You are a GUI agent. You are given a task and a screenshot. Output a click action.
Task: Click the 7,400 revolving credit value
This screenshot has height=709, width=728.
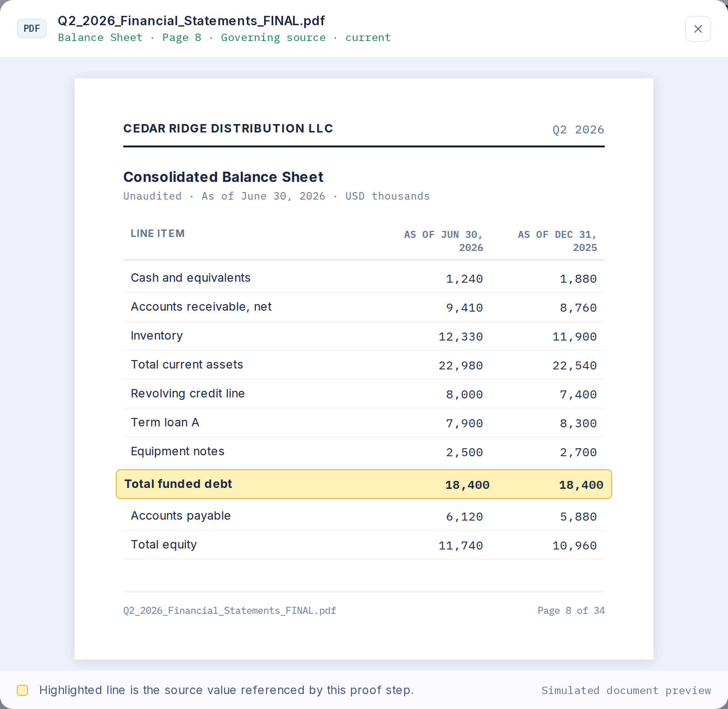tap(578, 395)
